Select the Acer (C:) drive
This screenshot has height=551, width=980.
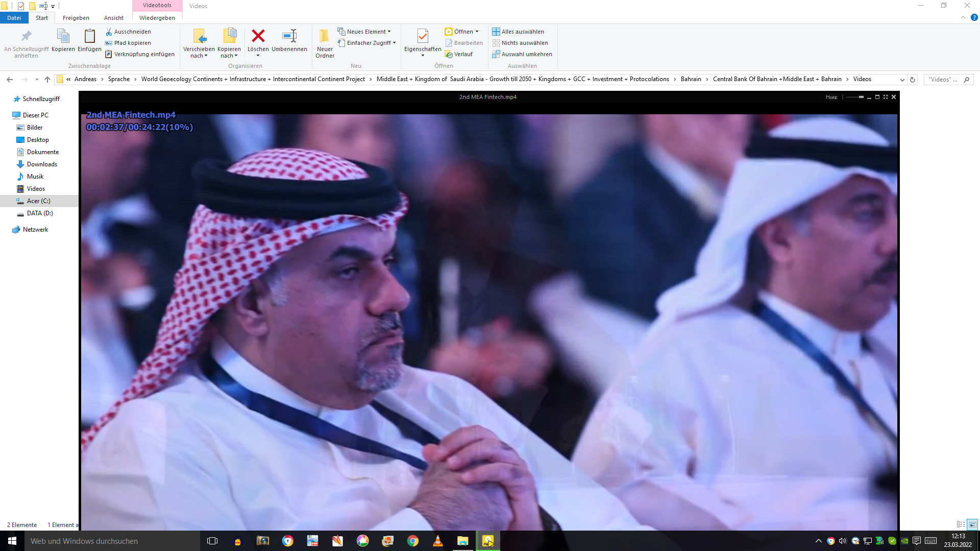pos(39,201)
